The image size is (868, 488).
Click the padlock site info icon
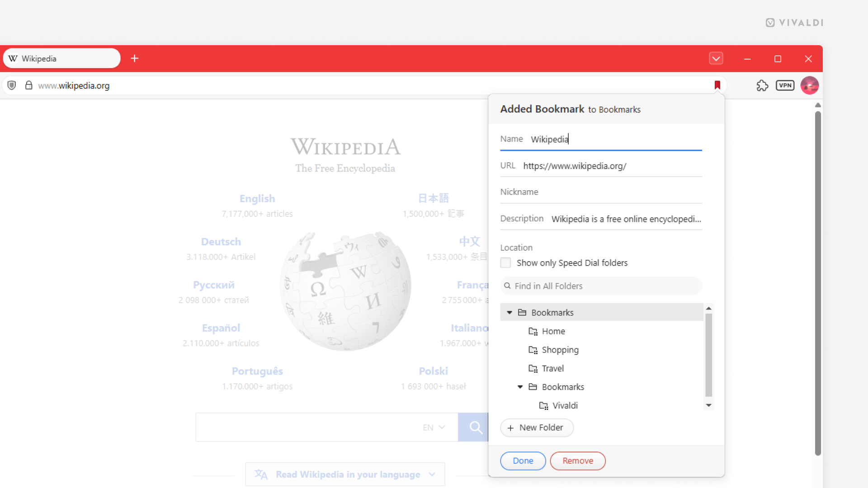click(28, 85)
